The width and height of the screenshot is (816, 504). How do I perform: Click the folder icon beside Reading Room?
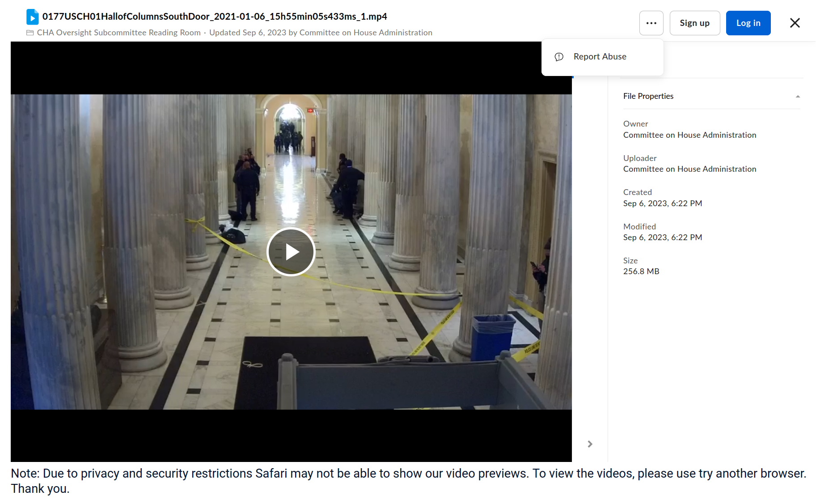pyautogui.click(x=30, y=33)
